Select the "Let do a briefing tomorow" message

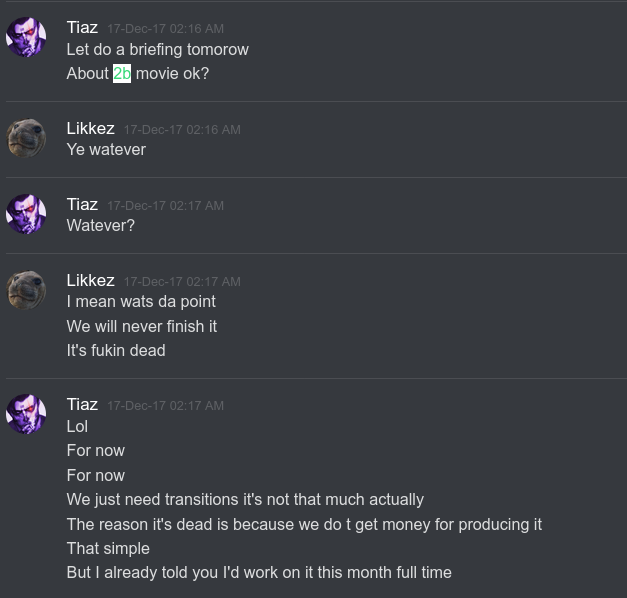158,50
